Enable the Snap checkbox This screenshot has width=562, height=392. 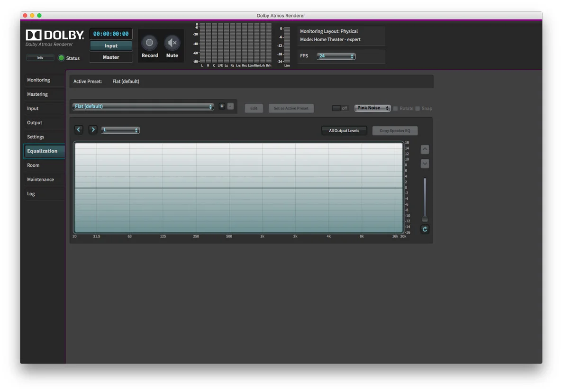[417, 109]
